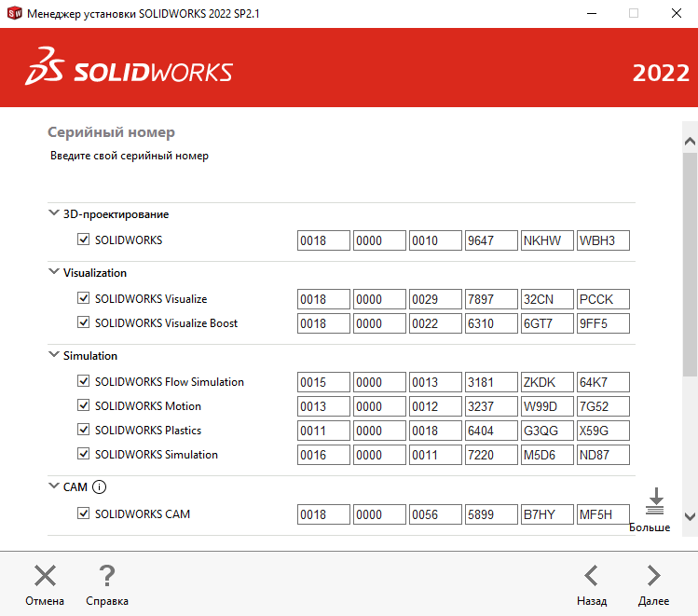Select Plastics serial field X59G
Image resolution: width=698 pixels, height=616 pixels.
click(603, 431)
